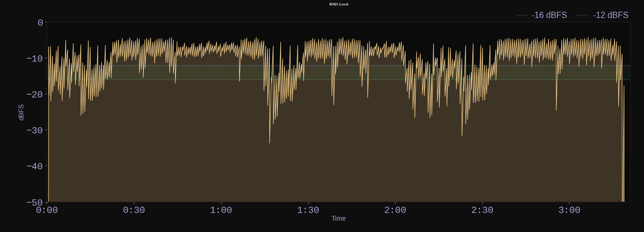Click the -40 dBFS axis value
Image resolution: width=644 pixels, height=232 pixels.
click(x=35, y=166)
